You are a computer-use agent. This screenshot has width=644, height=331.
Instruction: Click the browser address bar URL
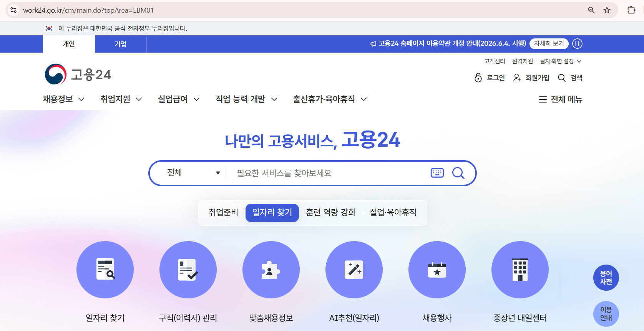click(88, 10)
